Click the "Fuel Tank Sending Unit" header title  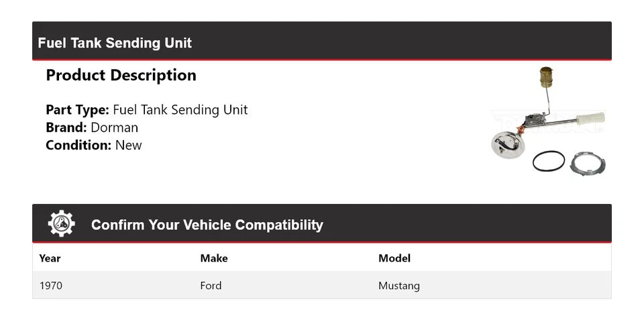(x=115, y=43)
